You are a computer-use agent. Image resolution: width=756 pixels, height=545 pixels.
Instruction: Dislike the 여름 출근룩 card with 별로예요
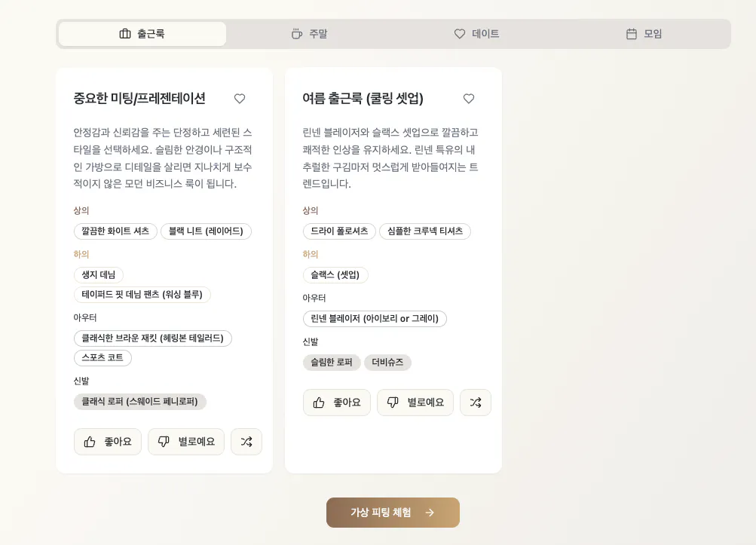point(415,403)
